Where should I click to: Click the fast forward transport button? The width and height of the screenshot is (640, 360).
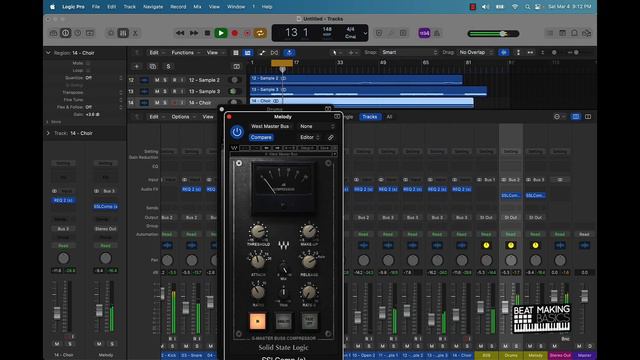194,33
